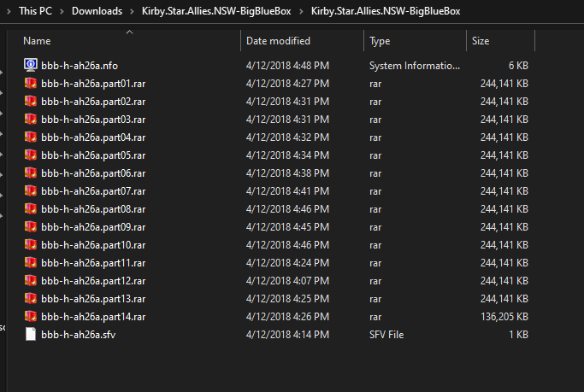Select file name bbb-h-ah26a.part09.rar
This screenshot has width=584, height=392.
[x=93, y=227]
